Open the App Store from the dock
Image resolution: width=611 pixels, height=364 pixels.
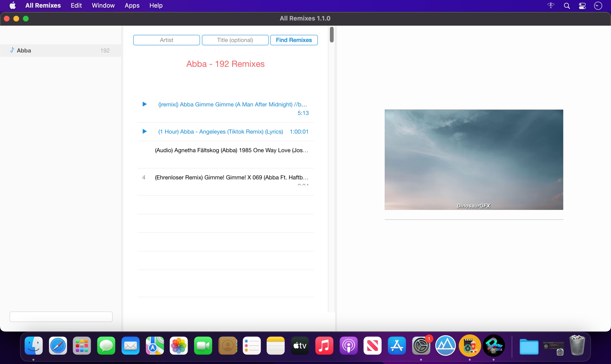click(397, 346)
